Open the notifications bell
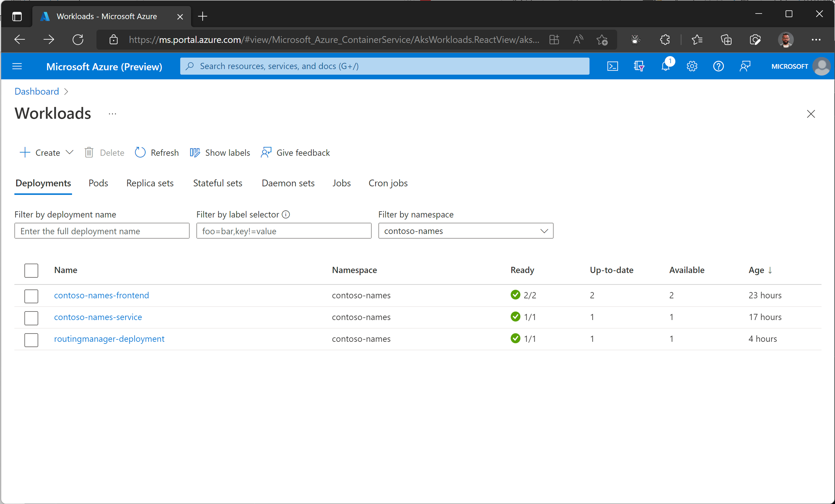This screenshot has width=835, height=504. point(665,66)
